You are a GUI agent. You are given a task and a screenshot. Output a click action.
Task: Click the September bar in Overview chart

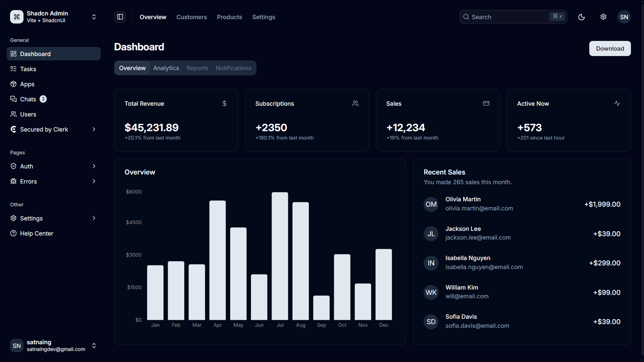click(321, 308)
